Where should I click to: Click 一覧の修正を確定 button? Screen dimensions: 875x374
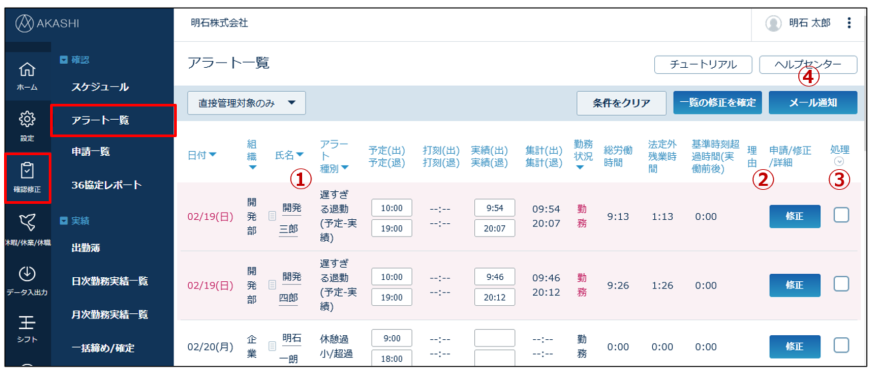tap(718, 103)
